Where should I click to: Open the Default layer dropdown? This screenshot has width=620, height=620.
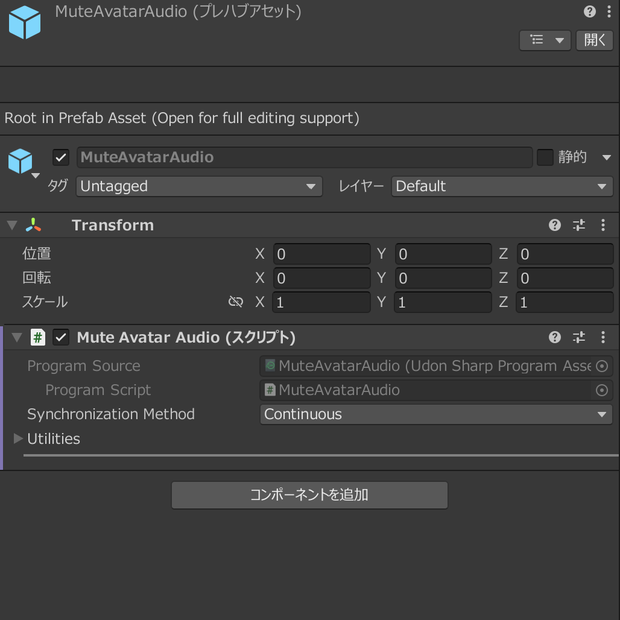[x=502, y=186]
